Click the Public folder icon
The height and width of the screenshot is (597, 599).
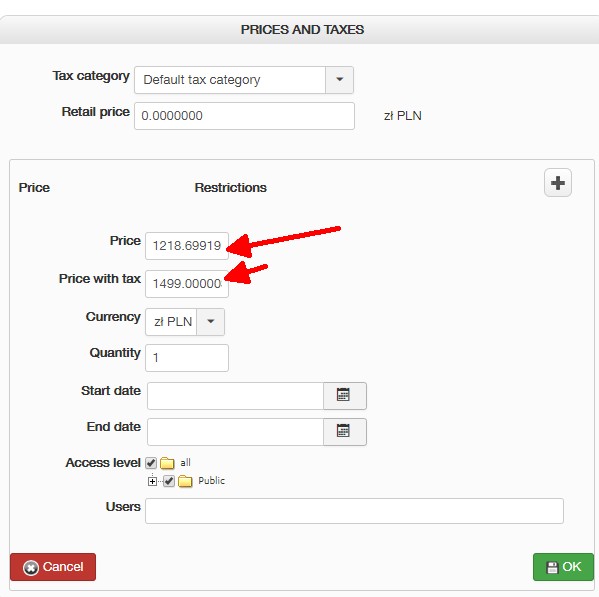click(185, 481)
